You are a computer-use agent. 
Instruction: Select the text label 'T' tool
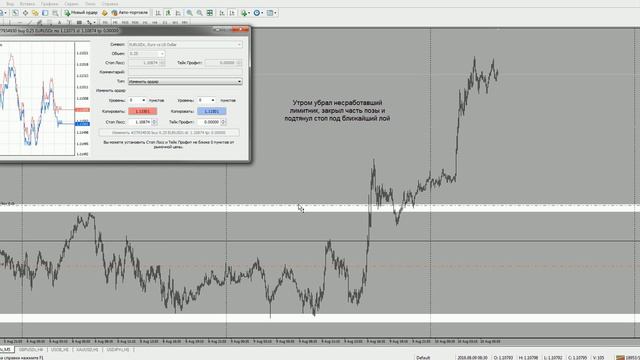(x=69, y=22)
